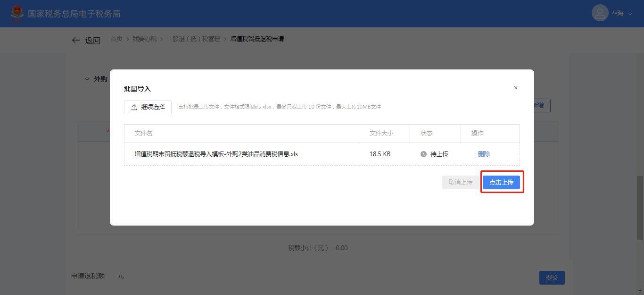Image resolution: width=644 pixels, height=295 pixels.
Task: Submit the form with 提交 button
Action: point(552,278)
